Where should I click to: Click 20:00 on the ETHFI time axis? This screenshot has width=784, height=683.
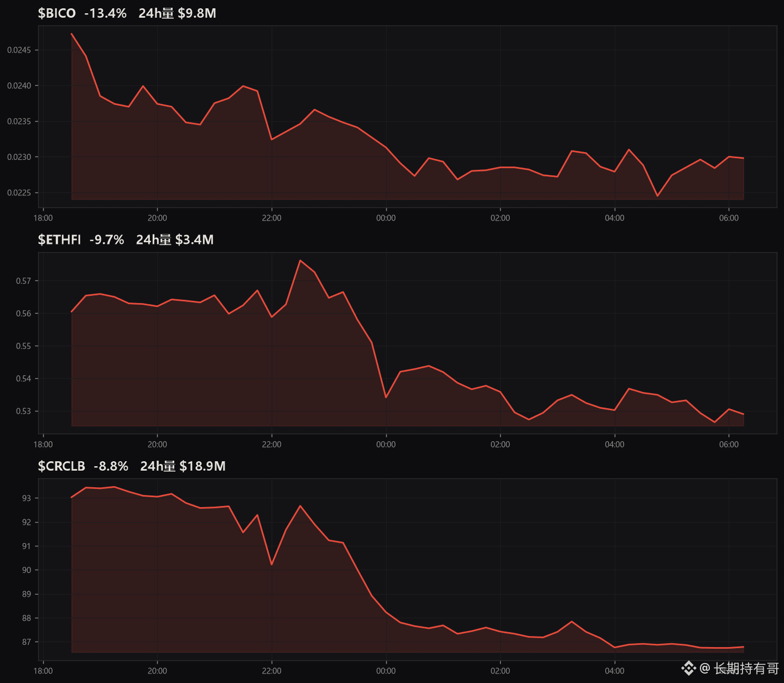pos(157,445)
